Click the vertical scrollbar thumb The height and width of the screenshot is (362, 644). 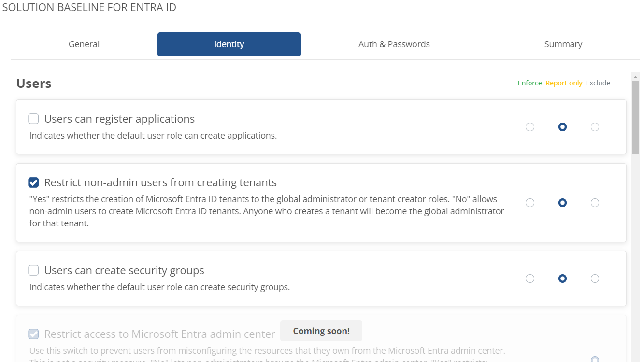tap(635, 117)
